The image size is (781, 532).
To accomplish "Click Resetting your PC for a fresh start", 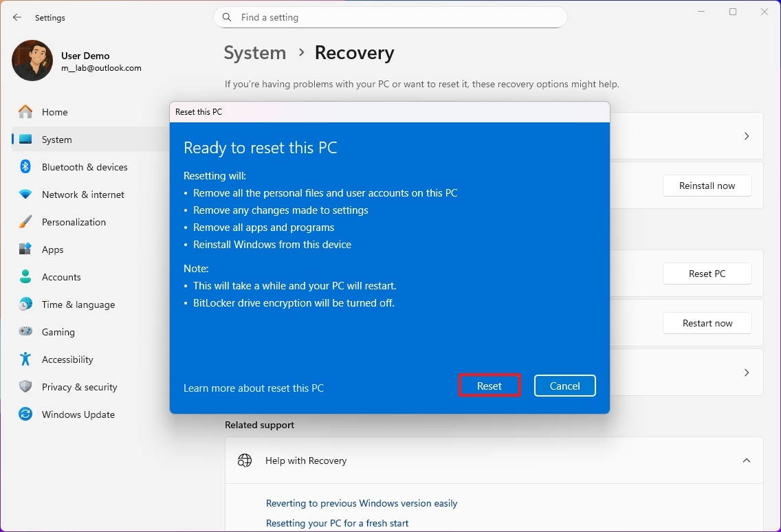I will coord(337,523).
